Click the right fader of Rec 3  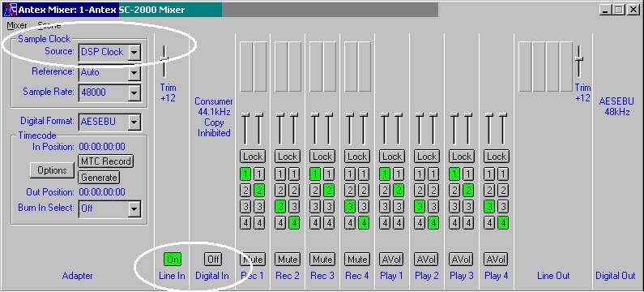329,128
